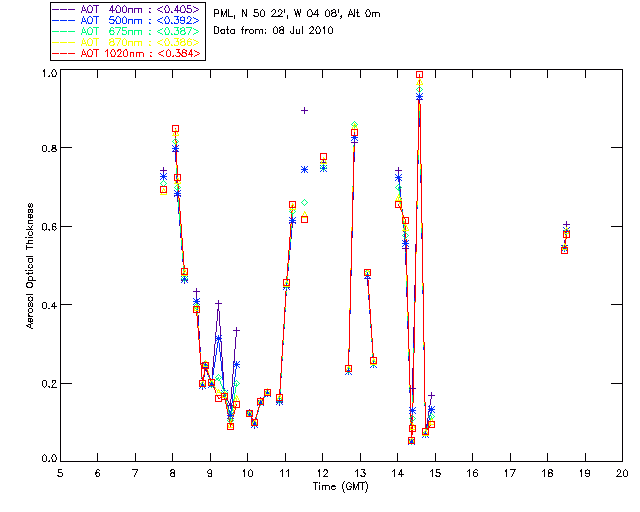Click the yellow diamond peak near time 12.8
The image size is (640, 512).
point(354,125)
